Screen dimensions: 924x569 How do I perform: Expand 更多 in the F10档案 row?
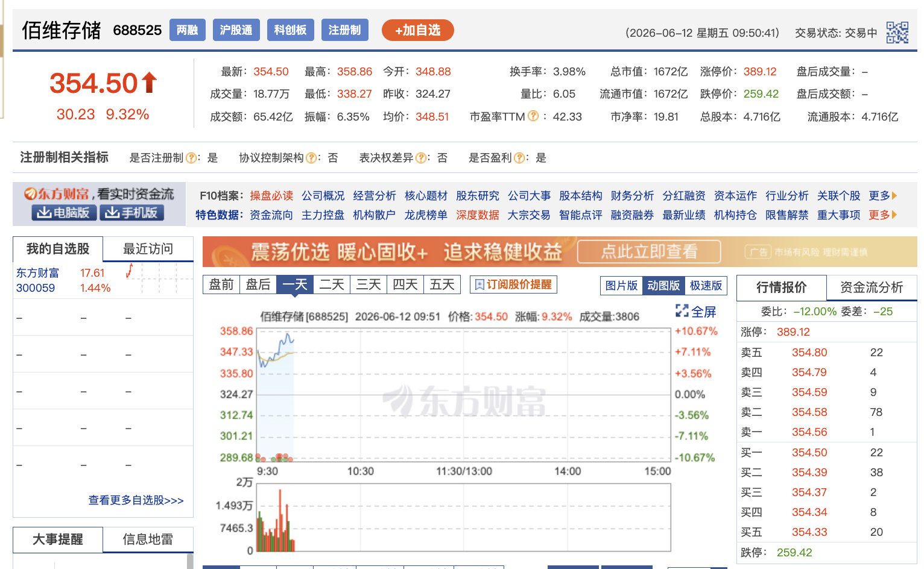point(883,196)
